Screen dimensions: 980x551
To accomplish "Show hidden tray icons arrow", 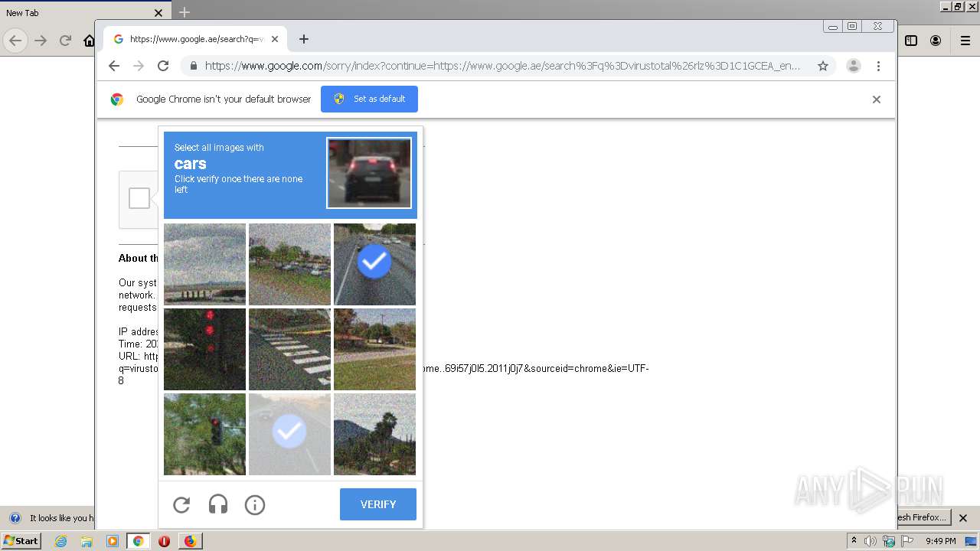I will pyautogui.click(x=854, y=541).
